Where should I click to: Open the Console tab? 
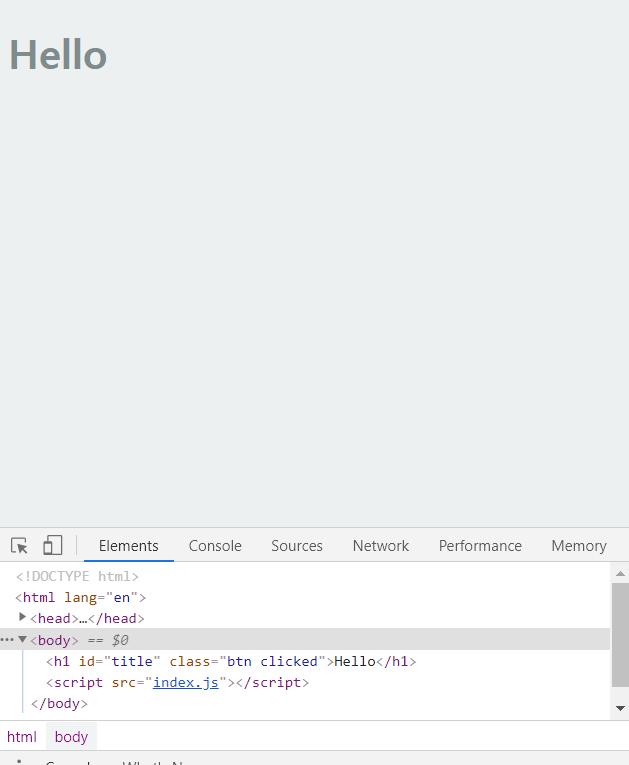click(215, 545)
